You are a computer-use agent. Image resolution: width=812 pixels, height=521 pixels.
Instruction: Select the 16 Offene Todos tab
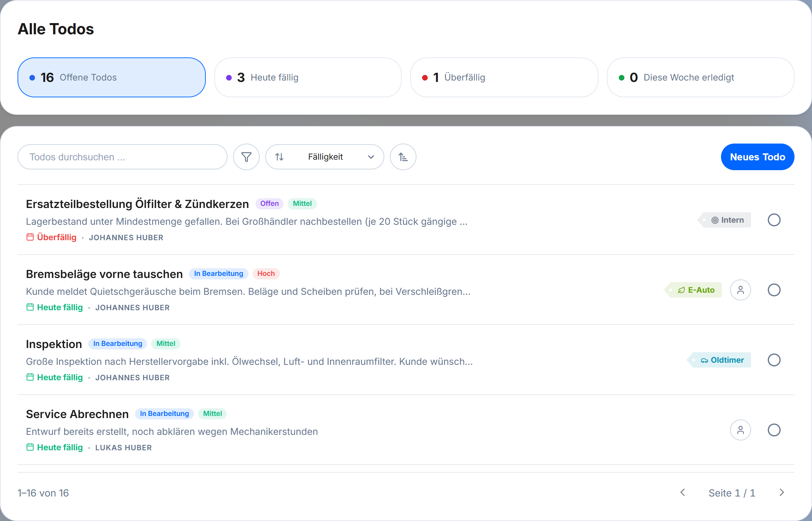click(x=112, y=77)
